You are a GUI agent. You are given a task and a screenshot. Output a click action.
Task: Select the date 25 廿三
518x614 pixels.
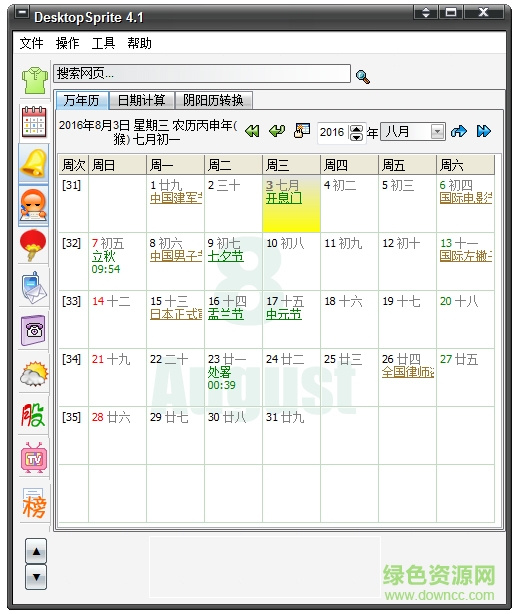(x=349, y=377)
